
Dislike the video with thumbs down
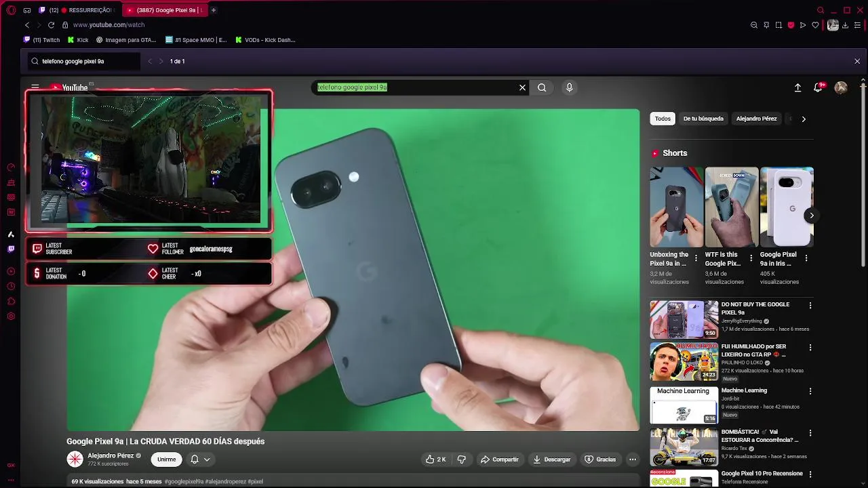461,460
